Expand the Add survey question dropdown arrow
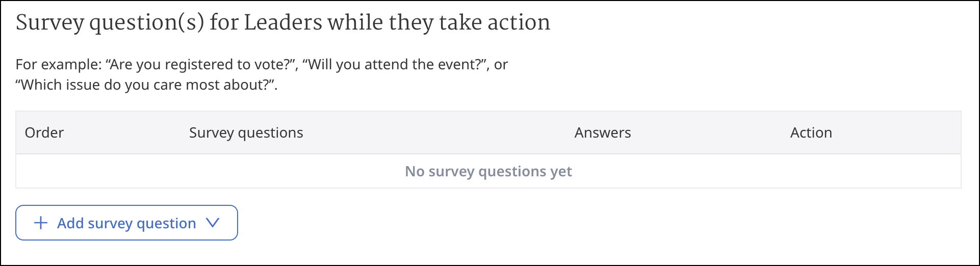This screenshot has height=266, width=980. [x=213, y=223]
